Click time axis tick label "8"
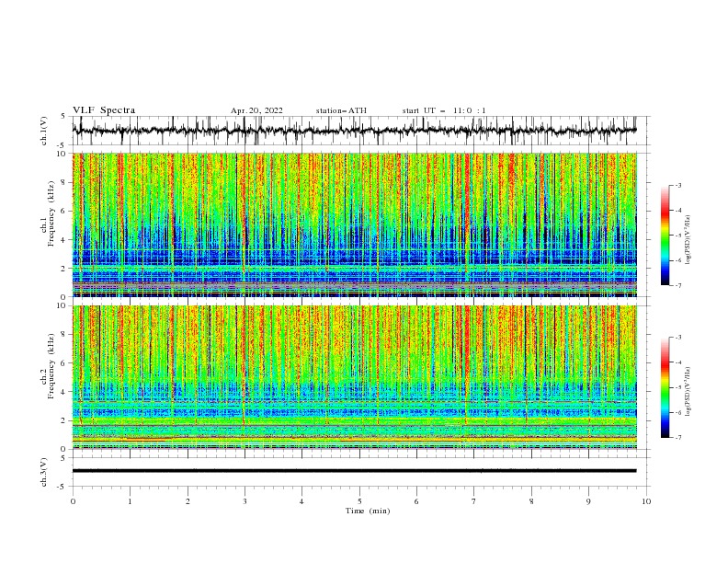728x563 pixels. (531, 501)
